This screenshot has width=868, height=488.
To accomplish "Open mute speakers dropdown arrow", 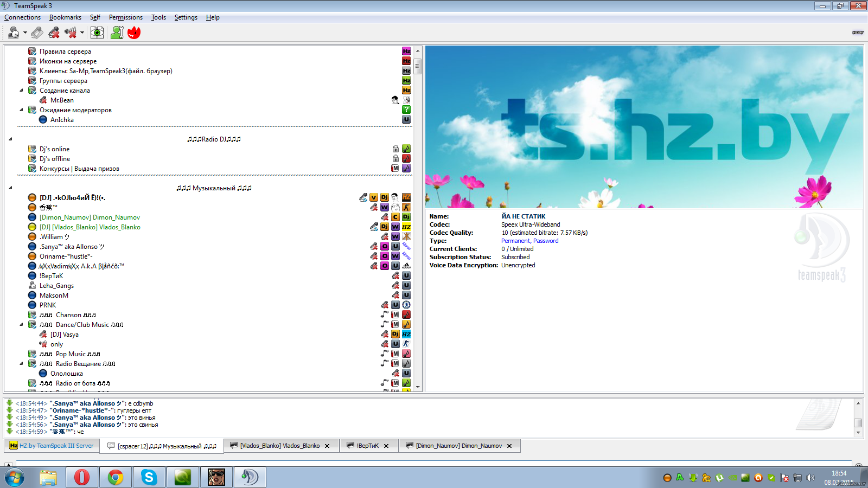I will coord(82,33).
